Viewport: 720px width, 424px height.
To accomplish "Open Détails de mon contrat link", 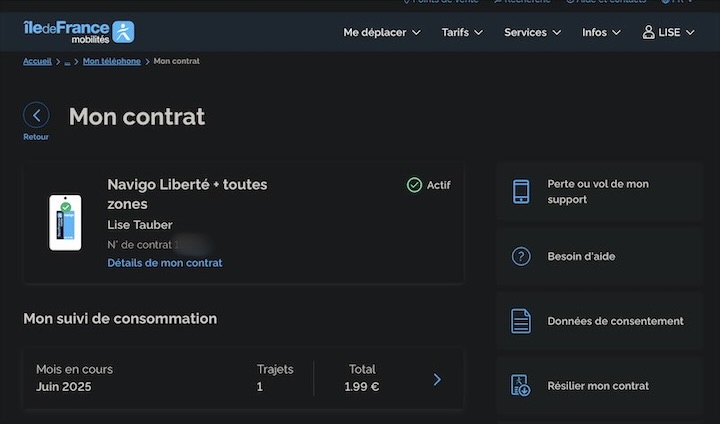I will (165, 263).
